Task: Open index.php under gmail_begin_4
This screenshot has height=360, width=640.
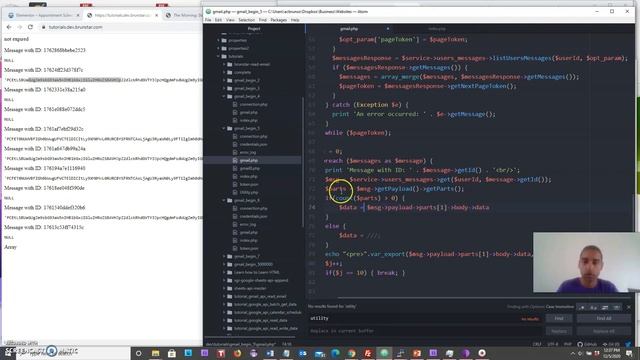Action: (249, 120)
